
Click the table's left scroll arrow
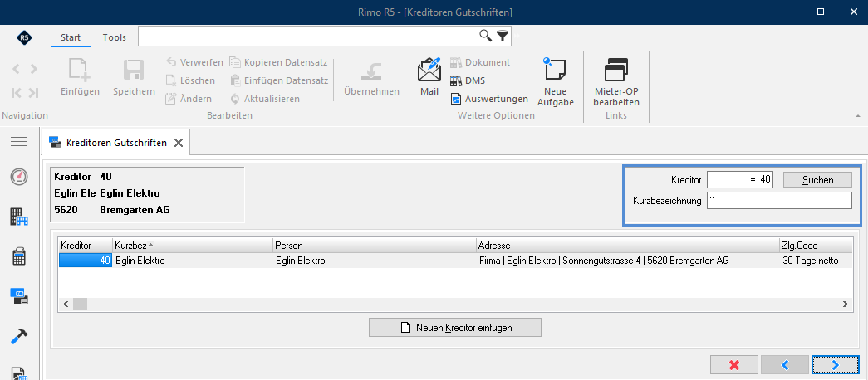(x=66, y=304)
